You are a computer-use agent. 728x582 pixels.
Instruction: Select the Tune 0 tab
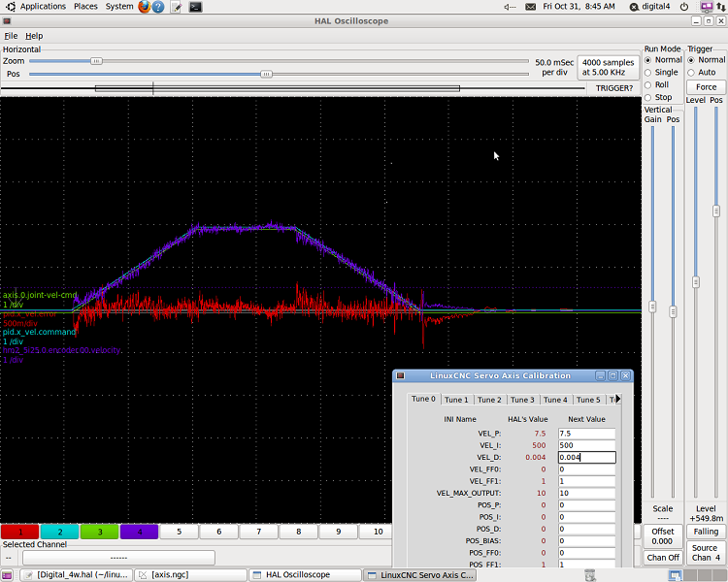[x=423, y=399]
